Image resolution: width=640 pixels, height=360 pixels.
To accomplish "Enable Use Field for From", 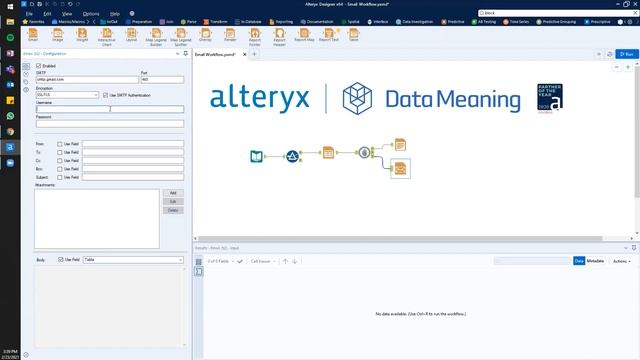I will [x=60, y=144].
